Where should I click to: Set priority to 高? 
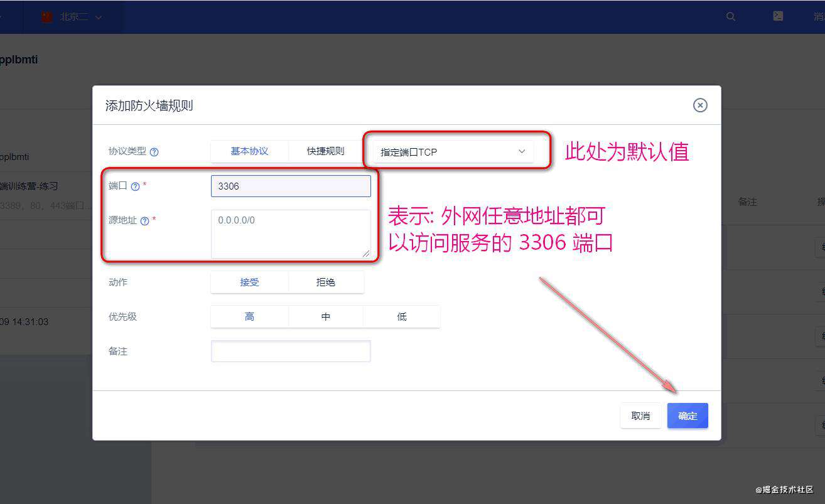tap(249, 316)
